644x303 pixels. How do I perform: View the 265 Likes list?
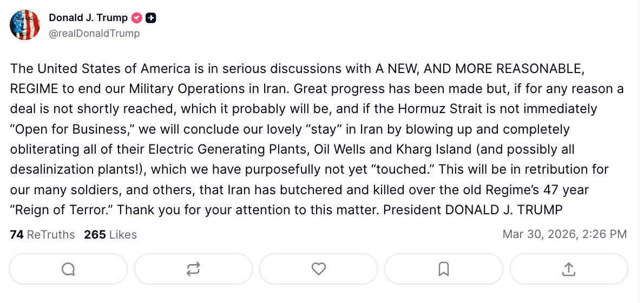(110, 234)
